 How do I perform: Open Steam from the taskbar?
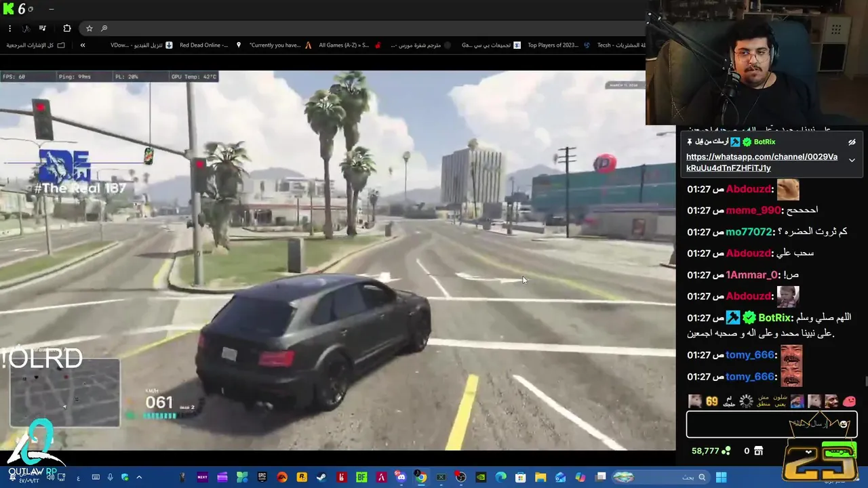[321, 477]
